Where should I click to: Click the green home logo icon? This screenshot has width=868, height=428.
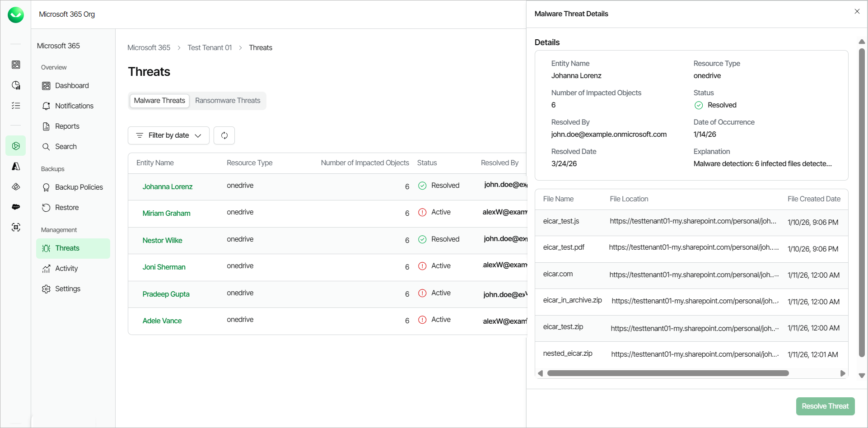coord(16,15)
